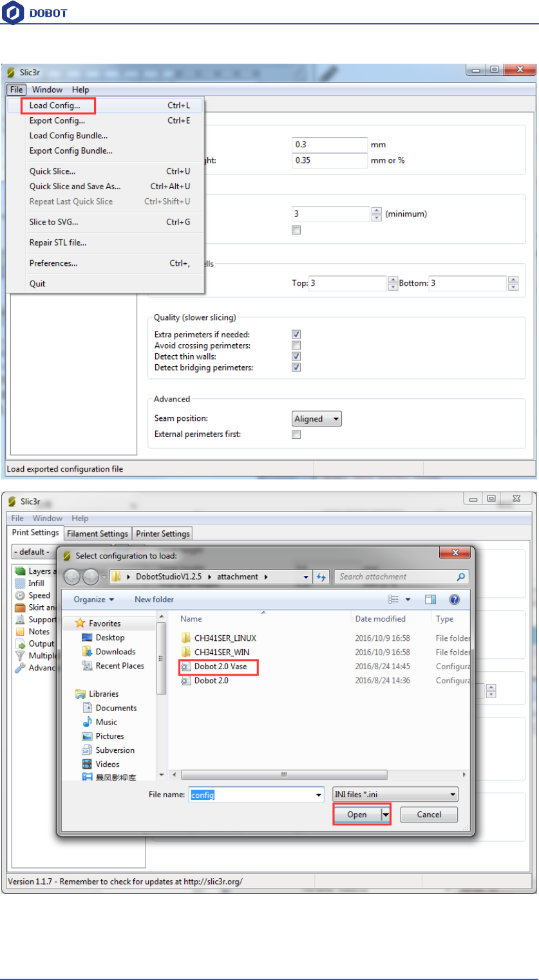
Task: Open the Aligned seam position dropdown
Action: point(317,419)
